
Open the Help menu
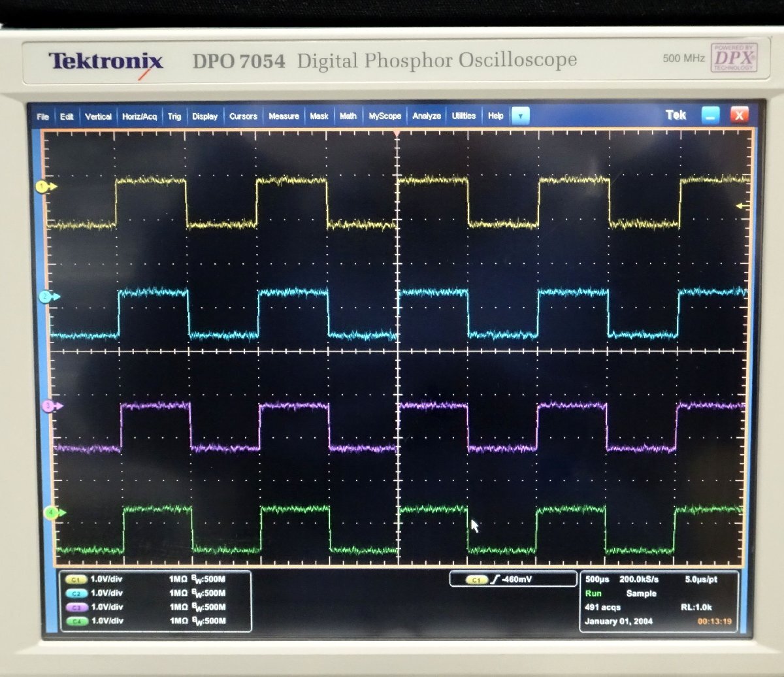point(496,116)
